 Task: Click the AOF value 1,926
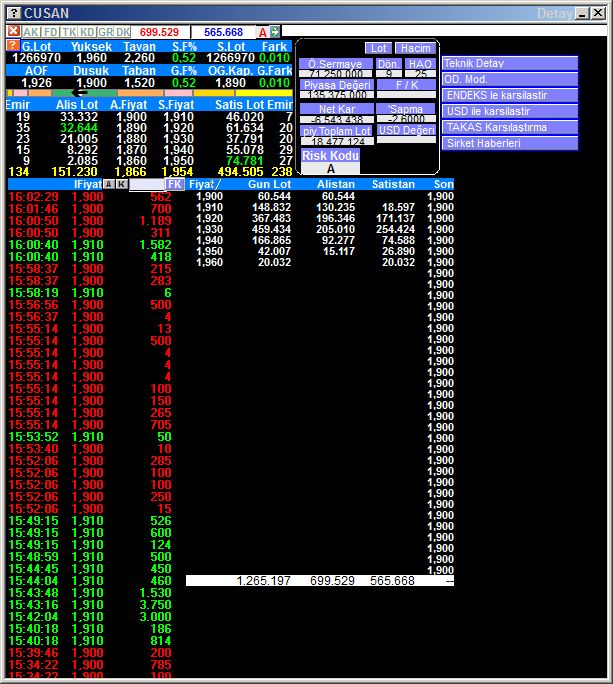pyautogui.click(x=36, y=83)
